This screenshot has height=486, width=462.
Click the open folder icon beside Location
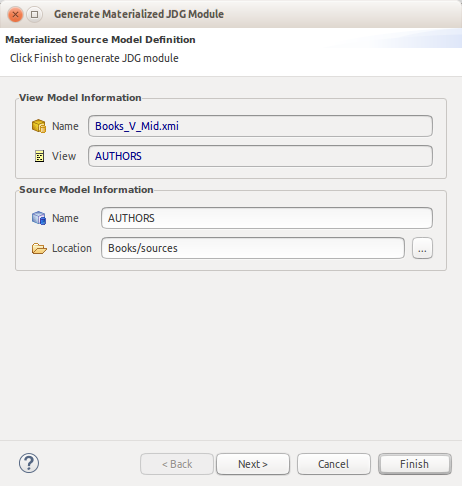(x=39, y=248)
